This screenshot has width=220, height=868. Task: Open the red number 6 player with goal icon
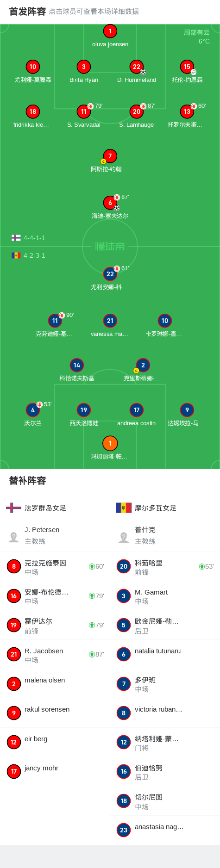coord(110,203)
